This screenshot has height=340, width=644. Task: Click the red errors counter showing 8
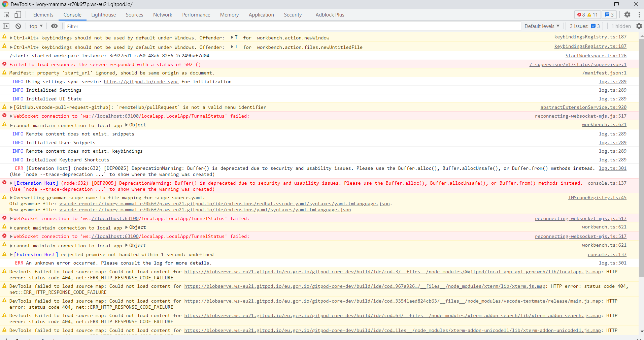[581, 14]
